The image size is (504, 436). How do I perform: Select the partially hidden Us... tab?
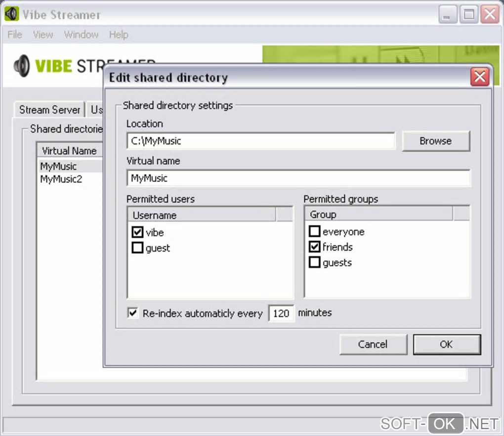pyautogui.click(x=96, y=110)
